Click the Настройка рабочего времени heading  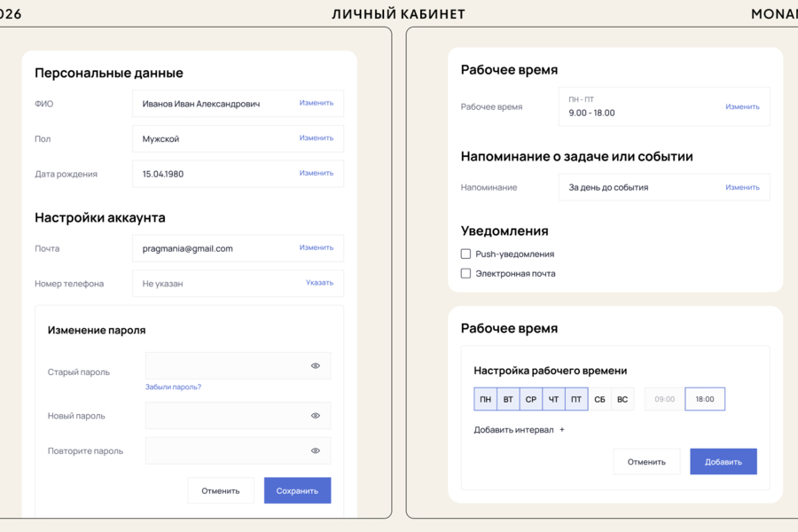coord(550,371)
